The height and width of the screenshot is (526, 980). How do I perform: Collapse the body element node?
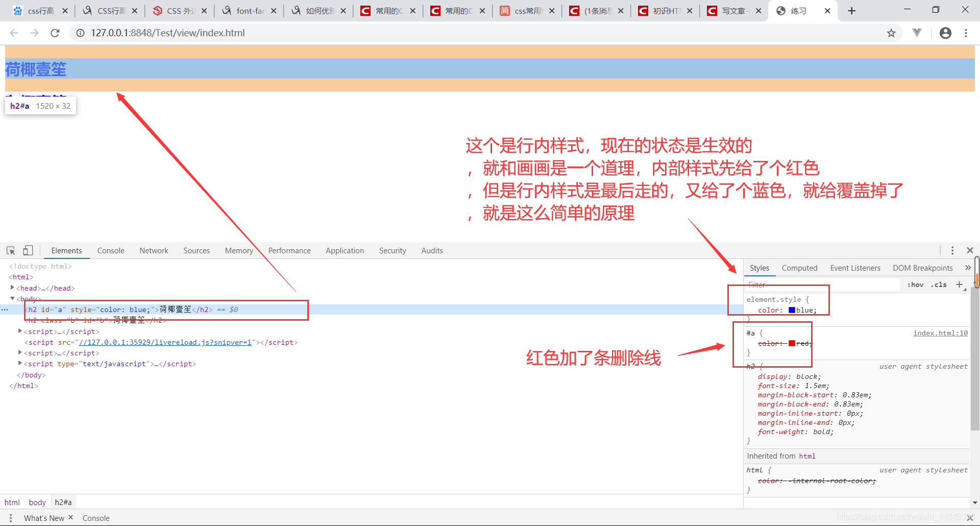[x=12, y=298]
